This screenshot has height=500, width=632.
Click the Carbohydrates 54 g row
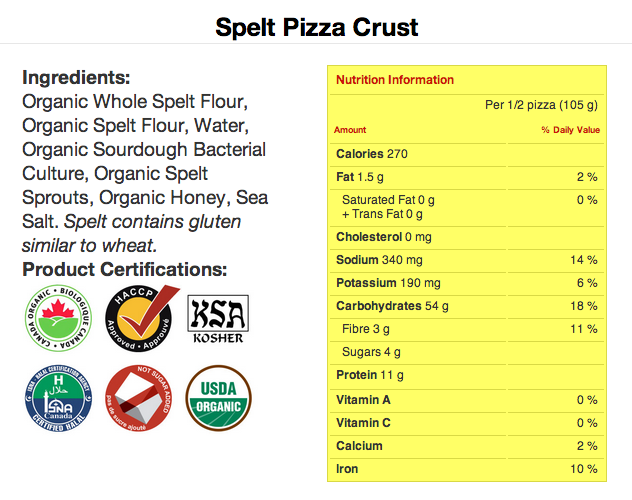click(x=467, y=306)
